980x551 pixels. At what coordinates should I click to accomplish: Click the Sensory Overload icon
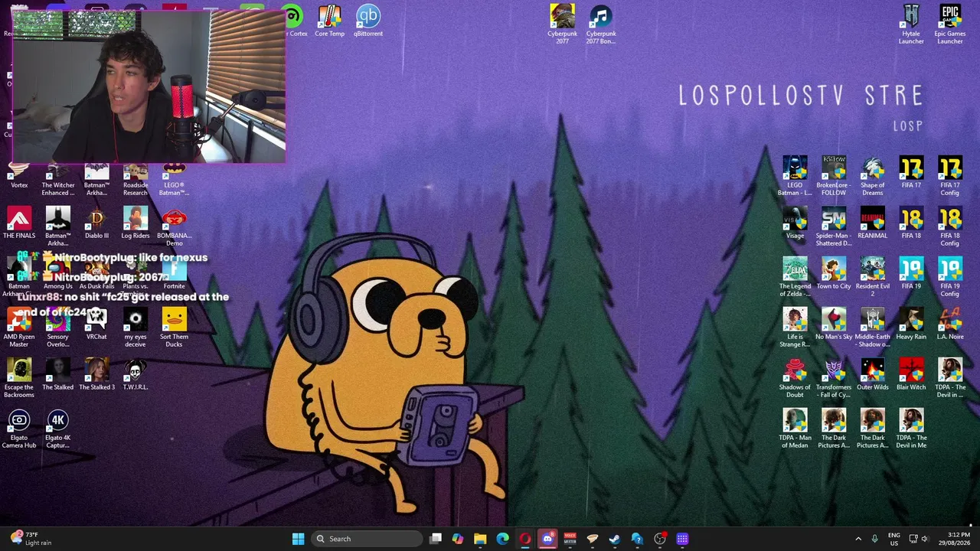click(58, 328)
